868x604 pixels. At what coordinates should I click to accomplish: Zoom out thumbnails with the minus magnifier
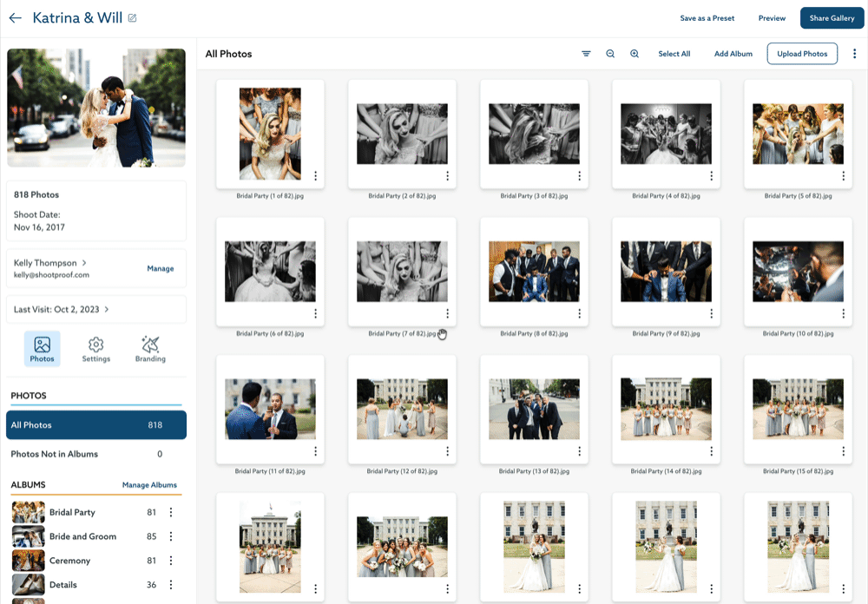tap(610, 54)
